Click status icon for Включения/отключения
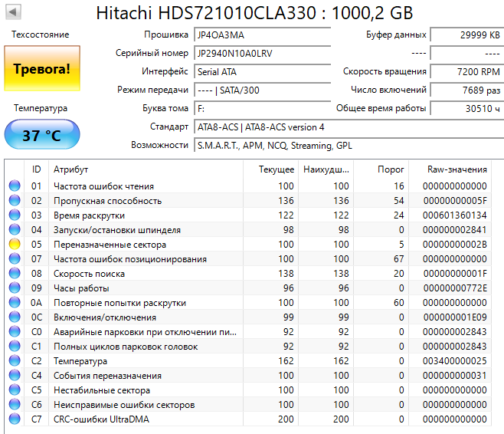Screen dimensions: 504x434 15,317
